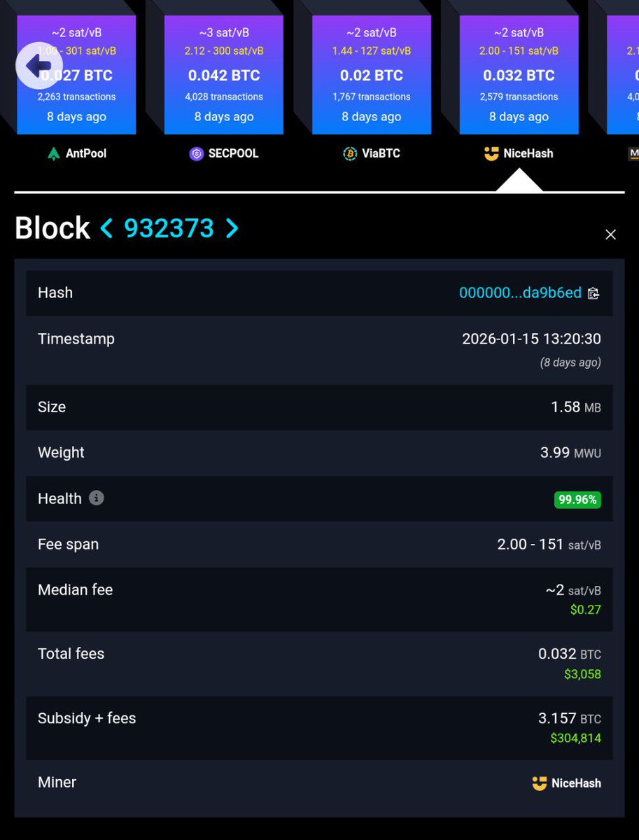This screenshot has height=840, width=639.
Task: Click 1,767 transactions text on ViaBTC block
Action: click(372, 97)
